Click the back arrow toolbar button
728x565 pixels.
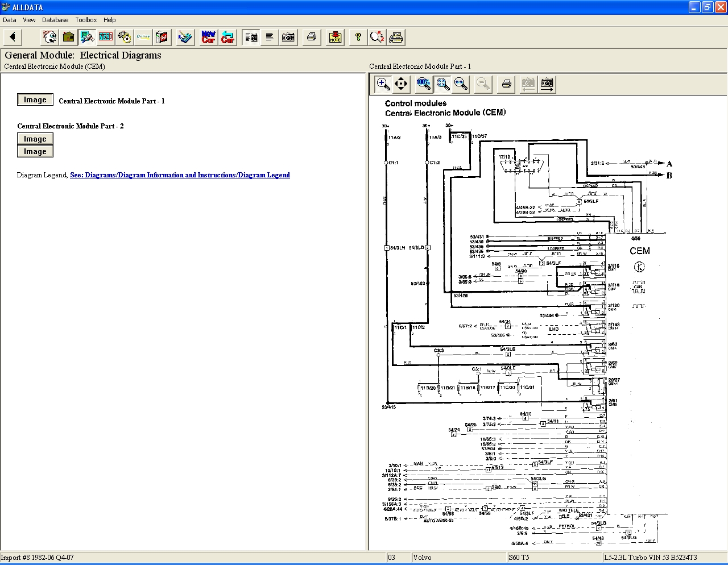[13, 38]
